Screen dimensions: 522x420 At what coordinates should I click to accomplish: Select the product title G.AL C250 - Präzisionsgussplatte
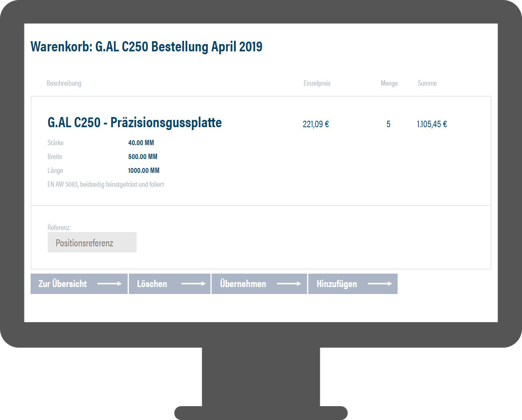135,122
